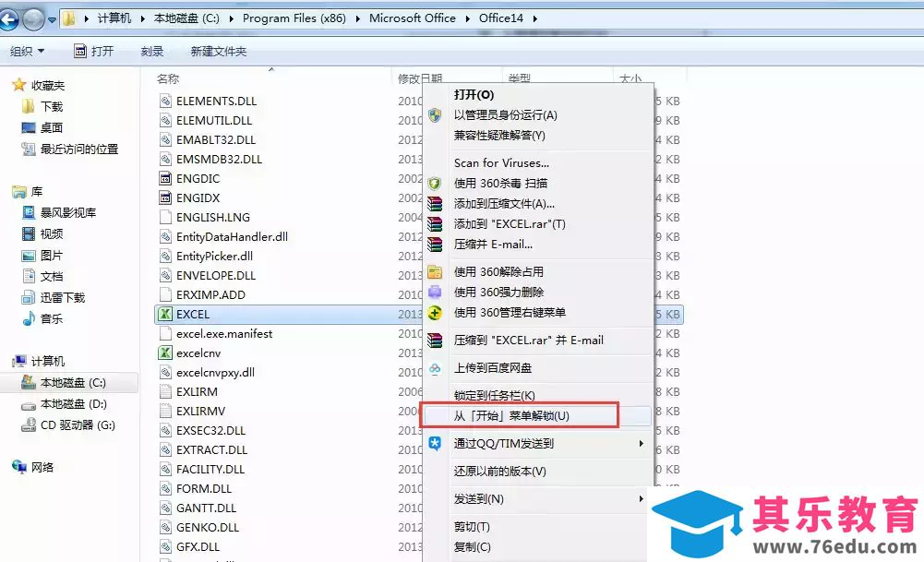Select the EMSMDB32.DLL file
The image size is (924, 562).
(219, 159)
